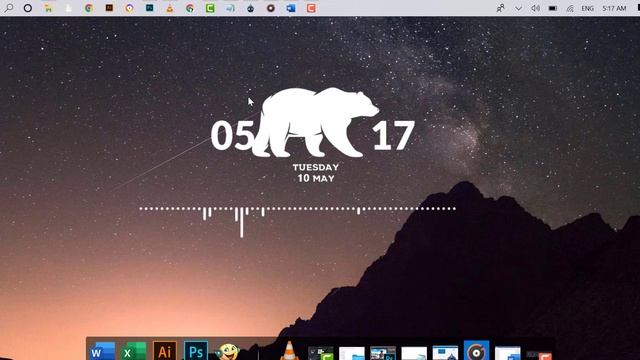Click the TUESDAY label on the widget
The width and height of the screenshot is (640, 360).
point(316,167)
